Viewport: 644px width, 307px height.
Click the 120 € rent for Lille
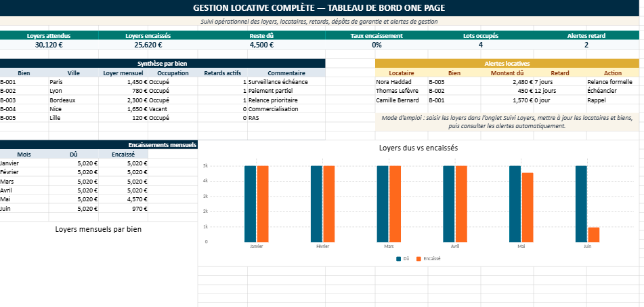click(123, 118)
